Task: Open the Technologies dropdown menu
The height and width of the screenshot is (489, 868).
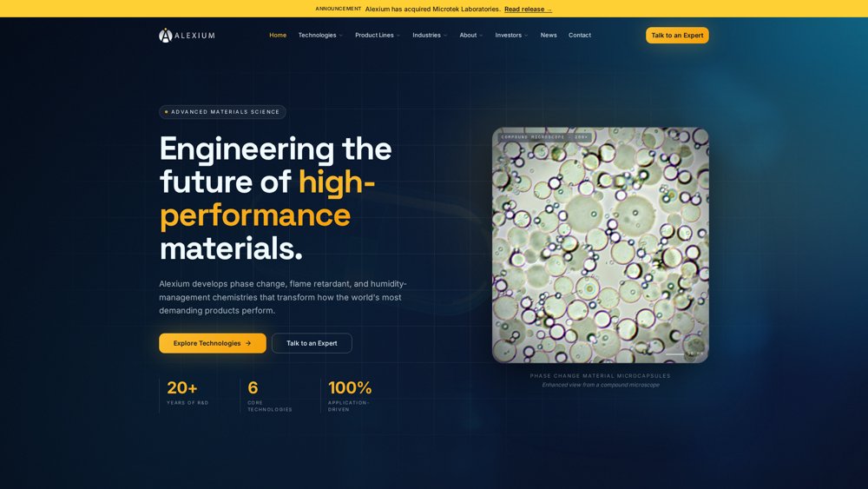Action: click(x=320, y=35)
